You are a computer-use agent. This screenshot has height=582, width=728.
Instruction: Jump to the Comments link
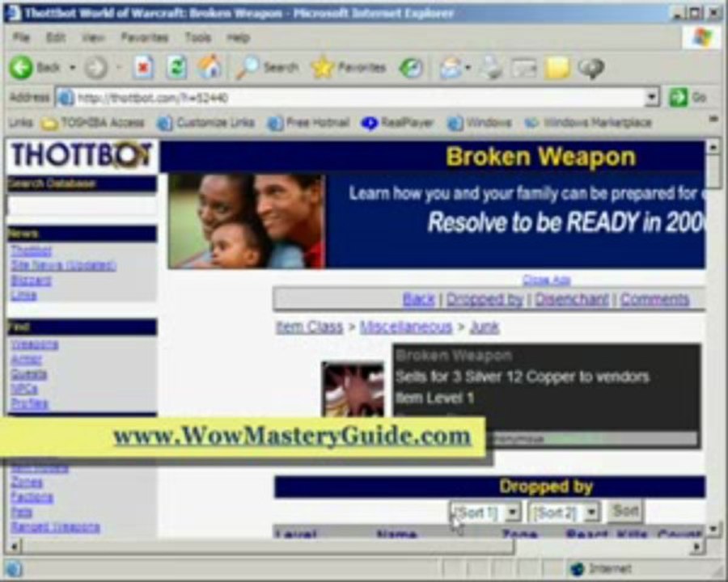[x=654, y=299]
